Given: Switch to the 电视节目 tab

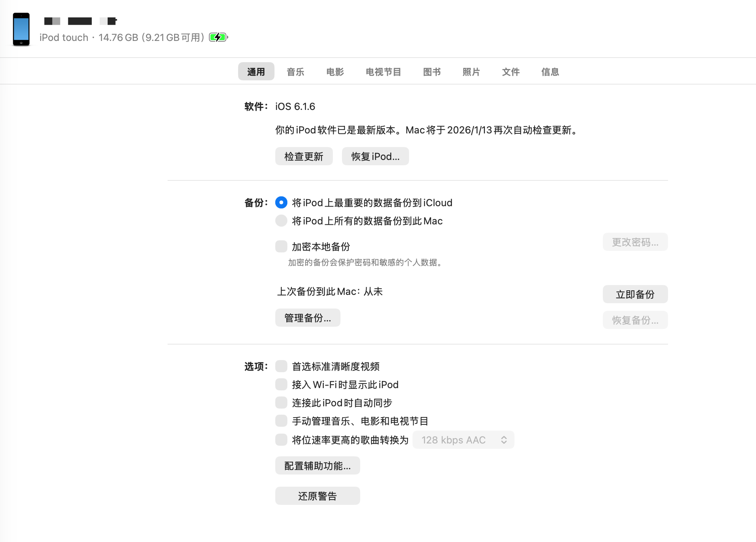Looking at the screenshot, I should [383, 72].
